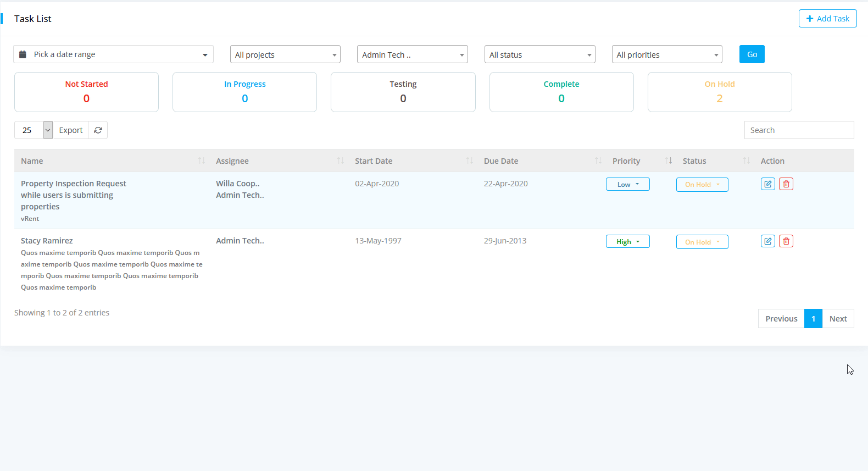This screenshot has width=868, height=471.
Task: Click the refresh icon next to Export
Action: tap(98, 130)
